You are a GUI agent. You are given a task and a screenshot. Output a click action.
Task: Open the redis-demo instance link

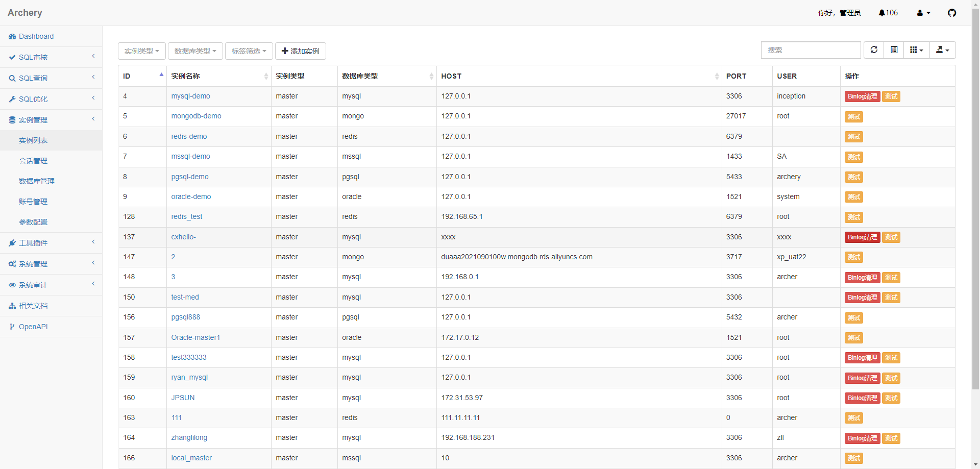(189, 136)
